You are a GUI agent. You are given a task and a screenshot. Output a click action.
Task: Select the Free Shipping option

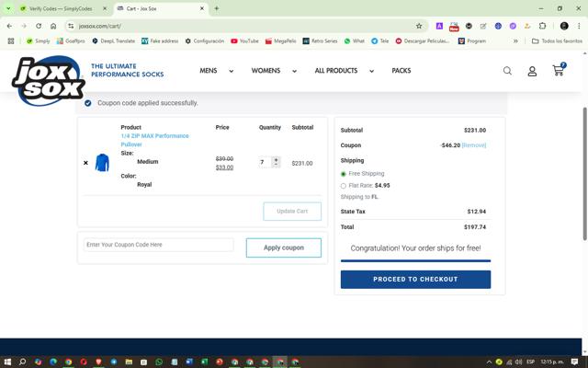point(343,174)
